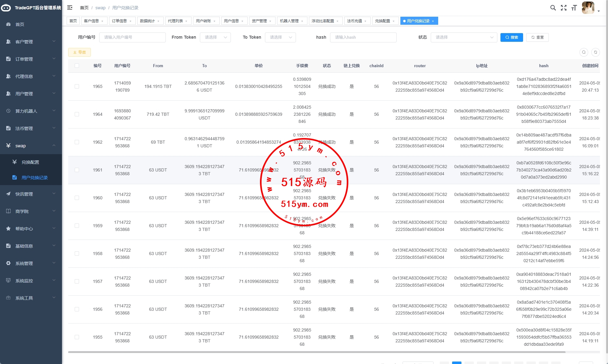Refresh table using round refresh icon
Screen dimensions: 608x364
[x=595, y=52]
